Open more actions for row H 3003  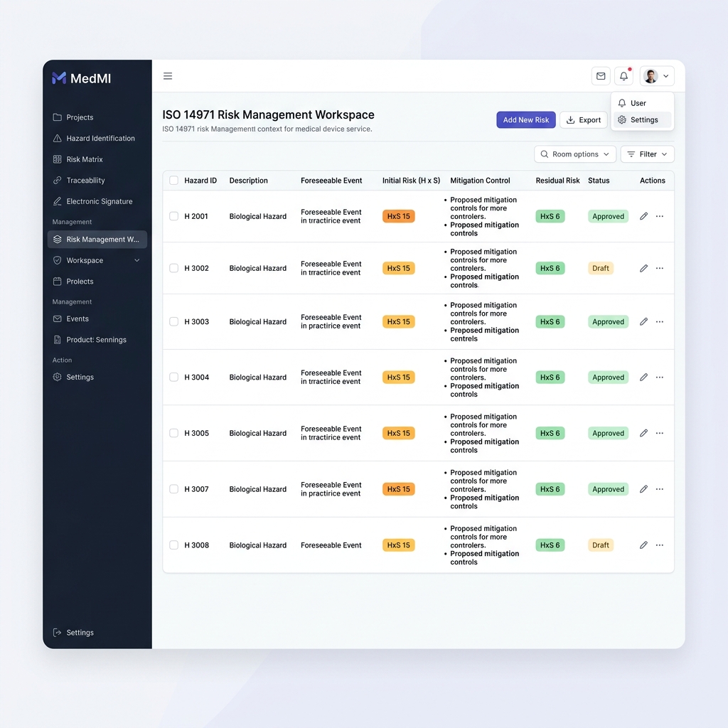click(660, 322)
